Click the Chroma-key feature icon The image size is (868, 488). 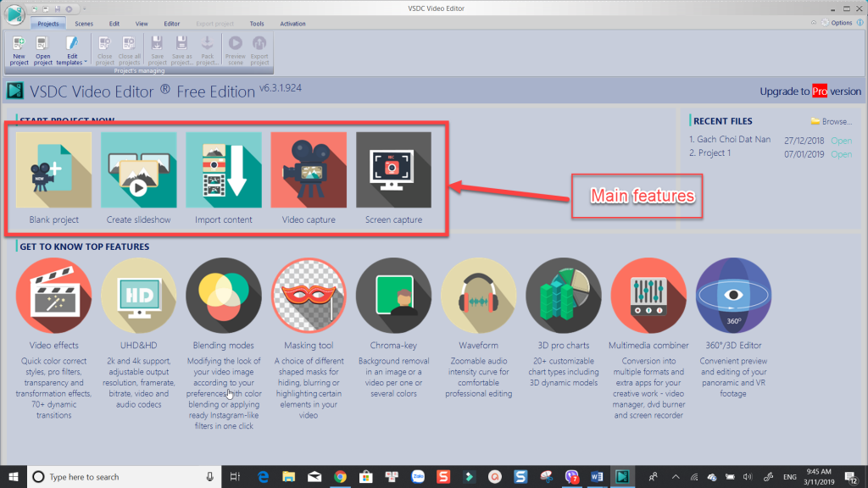click(393, 296)
